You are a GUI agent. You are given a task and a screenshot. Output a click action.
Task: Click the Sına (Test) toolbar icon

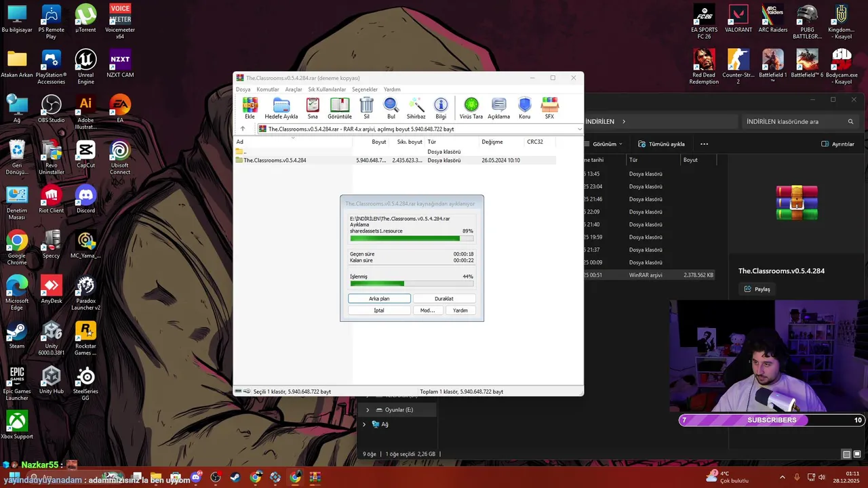pos(313,108)
